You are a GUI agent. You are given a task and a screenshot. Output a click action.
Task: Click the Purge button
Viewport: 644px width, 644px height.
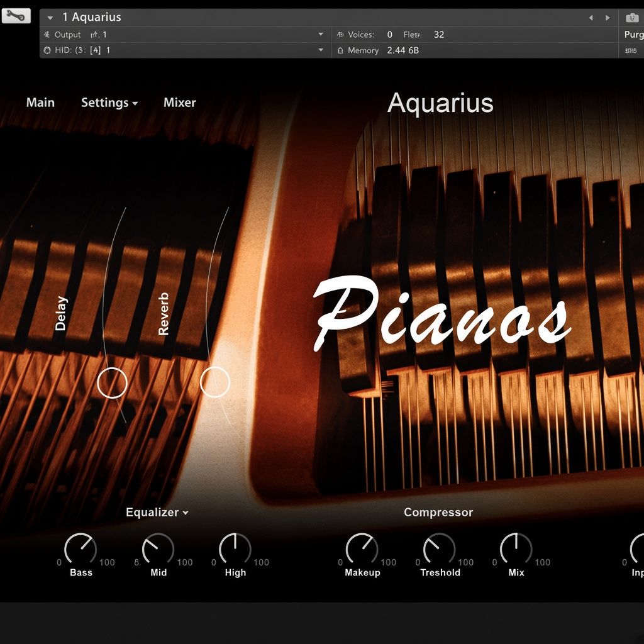click(634, 35)
